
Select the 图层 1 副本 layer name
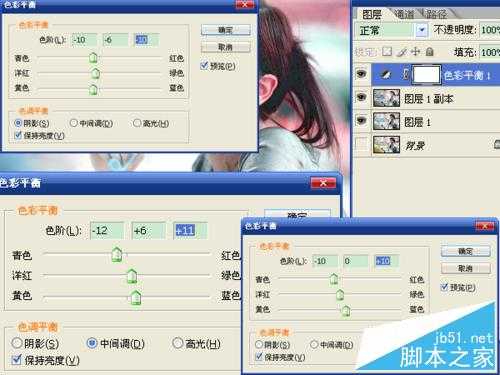point(429,99)
